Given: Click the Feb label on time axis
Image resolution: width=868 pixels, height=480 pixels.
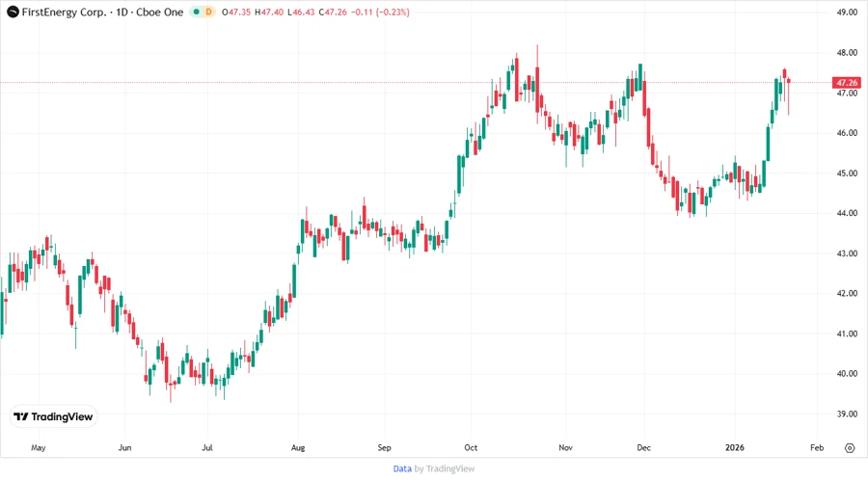Looking at the screenshot, I should coord(817,448).
